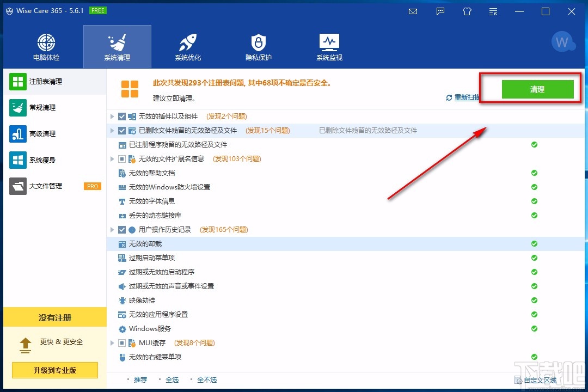Click firewall icon beside 无效的Windows防火墙设置

click(122, 187)
